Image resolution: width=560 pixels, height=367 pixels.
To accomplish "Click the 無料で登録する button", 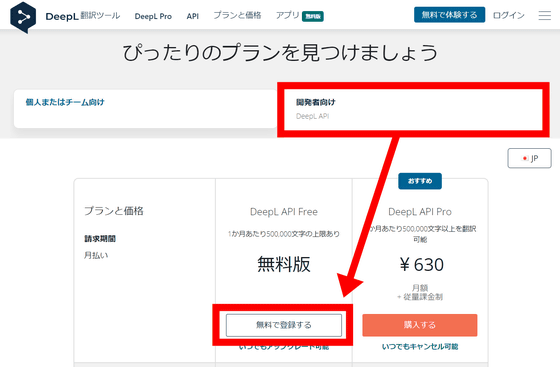I will tap(284, 325).
